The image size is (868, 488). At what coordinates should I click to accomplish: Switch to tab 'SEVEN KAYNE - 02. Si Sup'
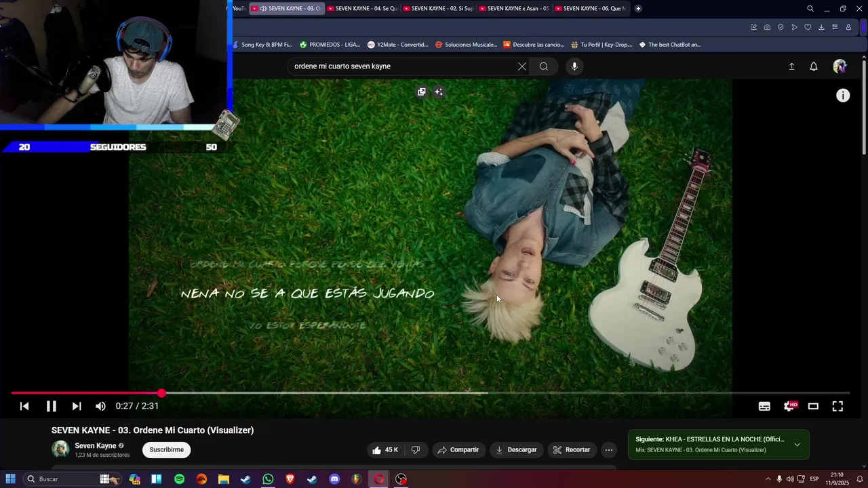coord(437,8)
